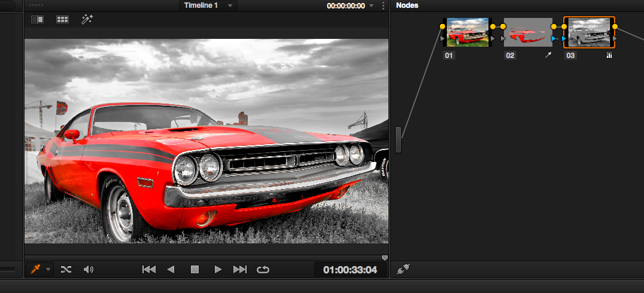This screenshot has height=293, width=644.
Task: Click the bars badge on node 03
Action: (x=609, y=55)
